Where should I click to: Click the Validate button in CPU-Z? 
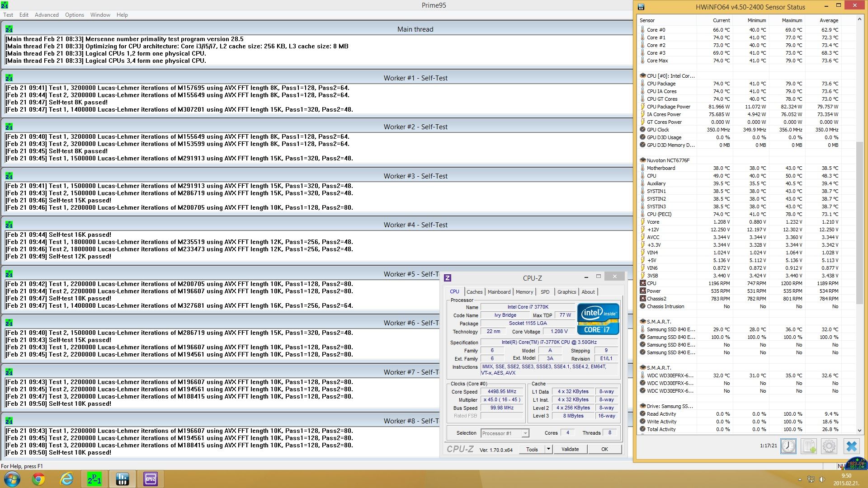[x=570, y=449]
